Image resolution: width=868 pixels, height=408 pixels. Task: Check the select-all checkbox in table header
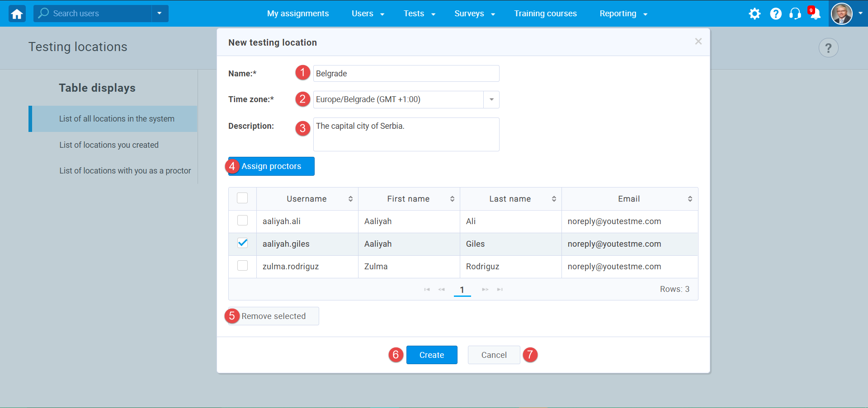[x=242, y=198]
